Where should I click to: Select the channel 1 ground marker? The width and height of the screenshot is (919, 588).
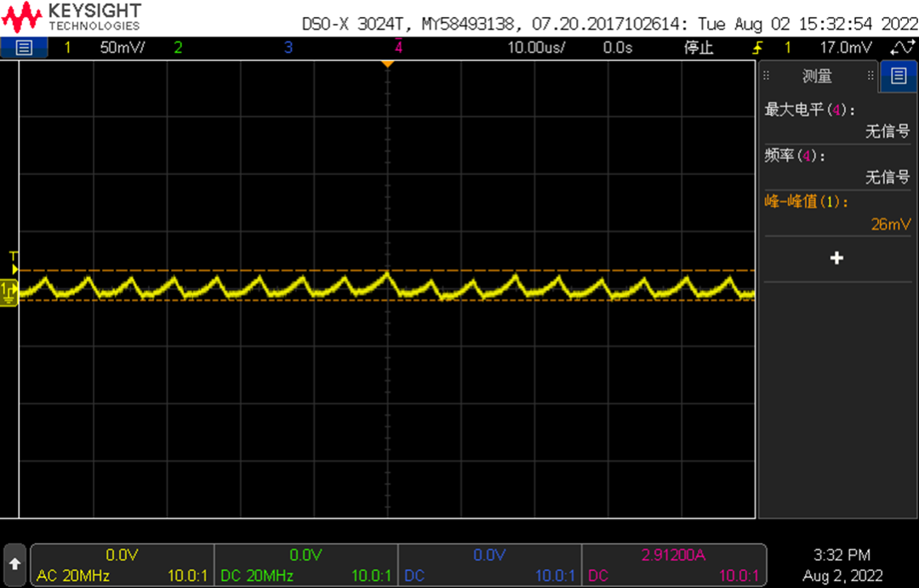[9, 293]
